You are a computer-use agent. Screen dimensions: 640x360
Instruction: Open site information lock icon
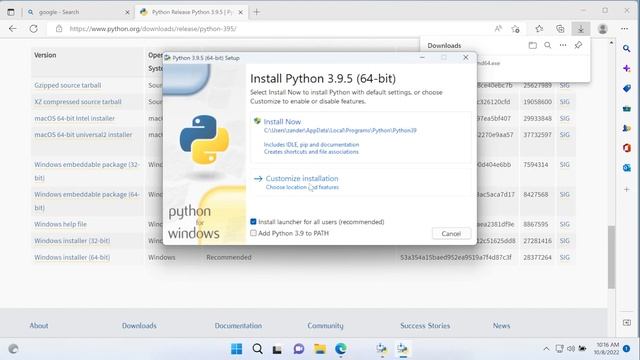point(59,29)
